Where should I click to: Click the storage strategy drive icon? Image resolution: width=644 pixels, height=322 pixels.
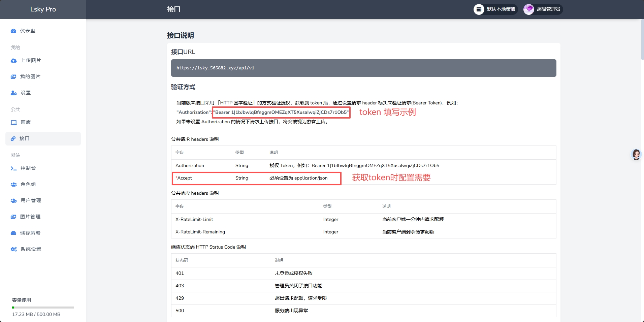[x=13, y=233]
